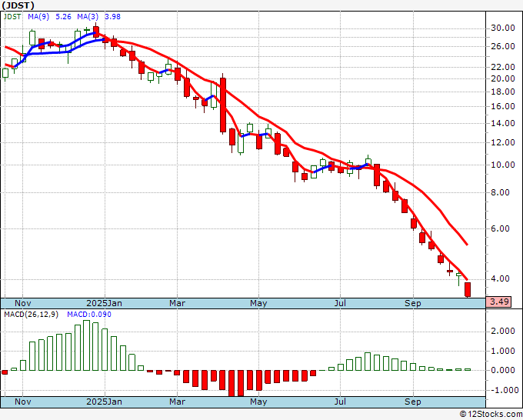Click the 16.00 price axis label
Viewport: 523px width, 420px height.
[503, 106]
